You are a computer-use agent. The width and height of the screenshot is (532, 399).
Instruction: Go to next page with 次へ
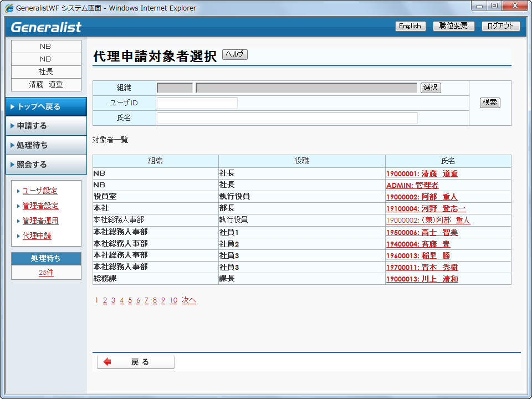click(188, 300)
